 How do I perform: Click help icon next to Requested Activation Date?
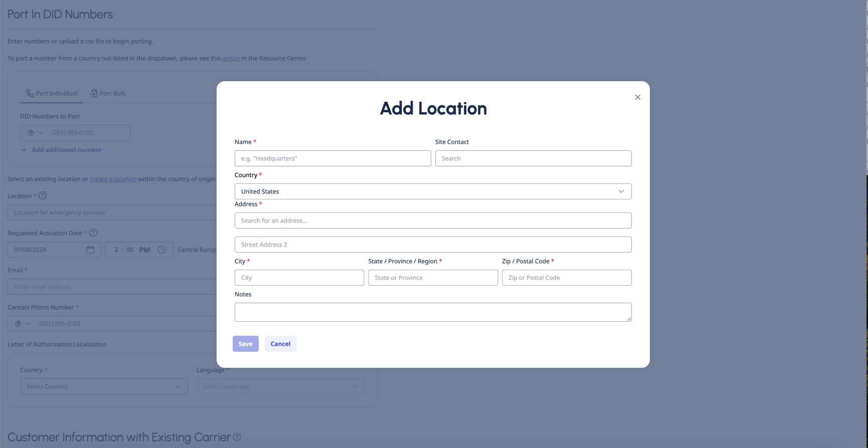coord(93,233)
